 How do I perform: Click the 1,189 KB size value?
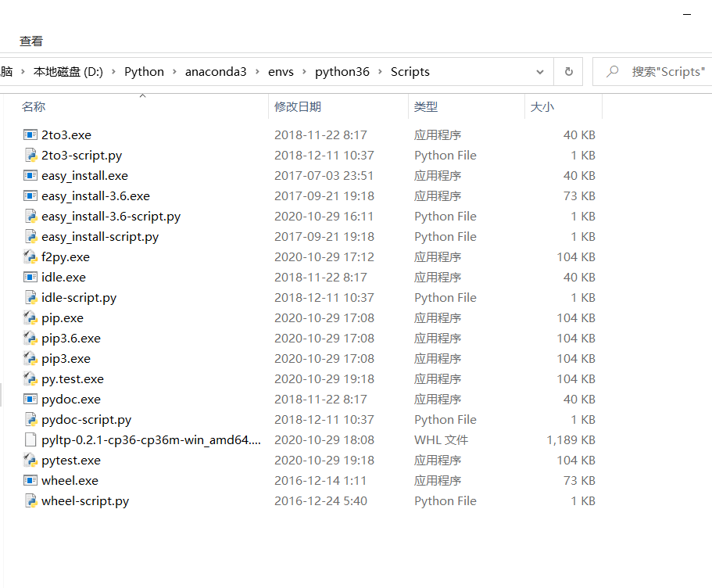571,440
